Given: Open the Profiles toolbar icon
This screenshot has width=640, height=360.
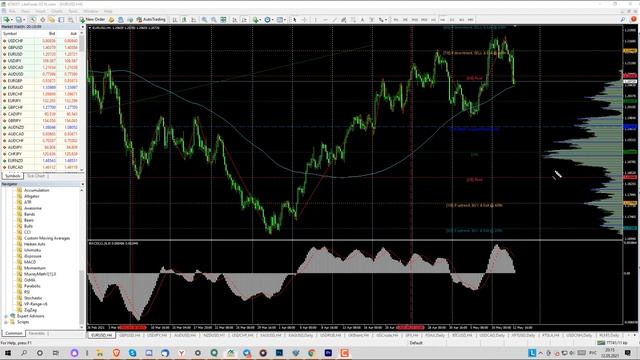Looking at the screenshot, I should click(x=18, y=19).
